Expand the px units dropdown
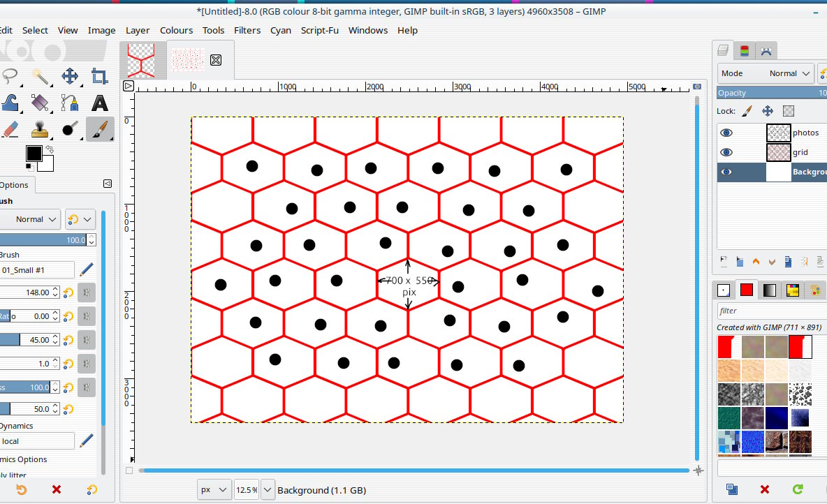Screen dimensions: 827x504 click(214, 490)
